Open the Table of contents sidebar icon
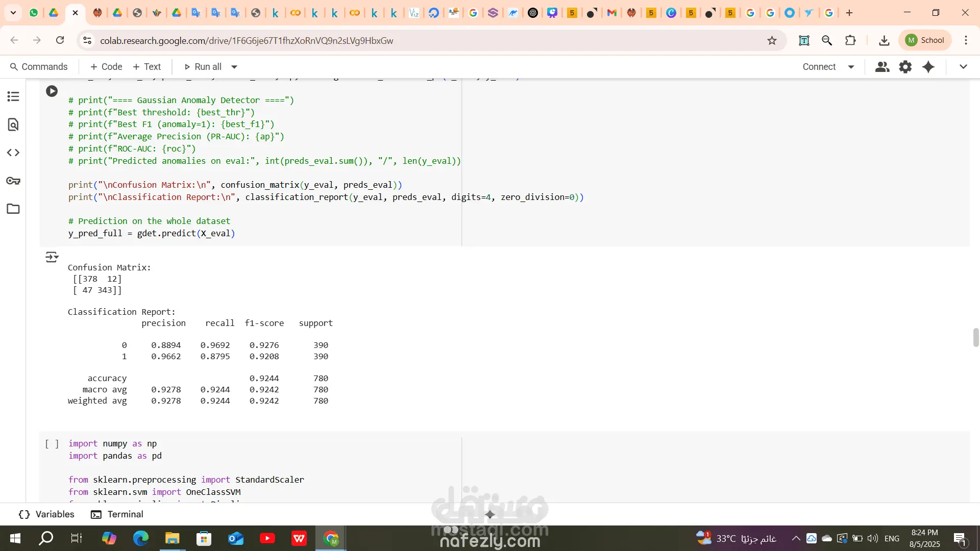This screenshot has width=980, height=551. (x=13, y=96)
